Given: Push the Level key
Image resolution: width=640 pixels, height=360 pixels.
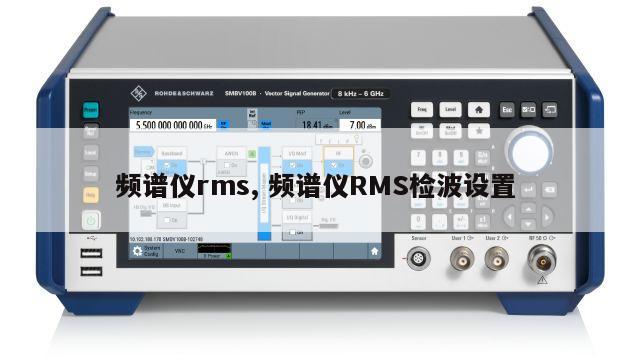Looking at the screenshot, I should click(450, 109).
